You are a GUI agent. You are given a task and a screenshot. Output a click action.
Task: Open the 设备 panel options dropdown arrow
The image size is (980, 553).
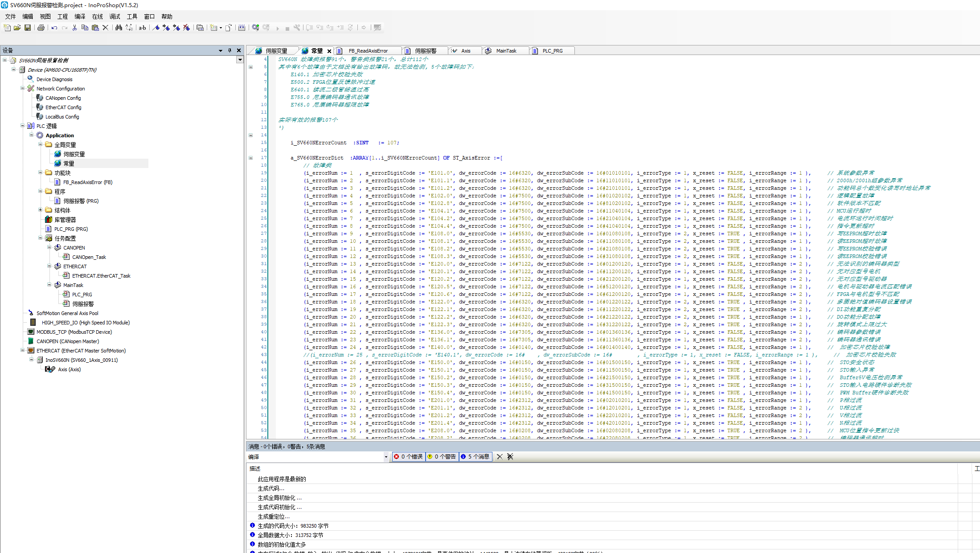tap(220, 50)
